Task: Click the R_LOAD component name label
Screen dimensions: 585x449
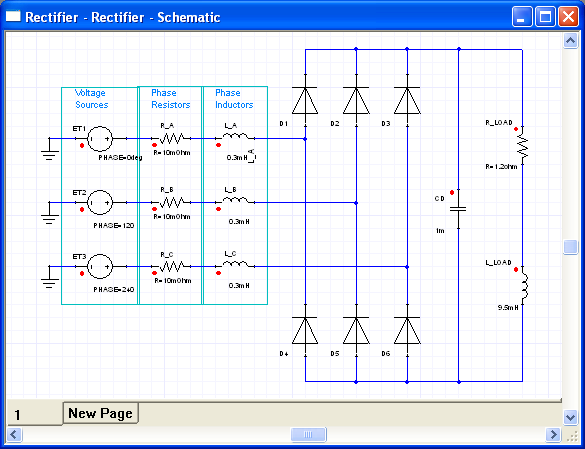Action: click(499, 122)
